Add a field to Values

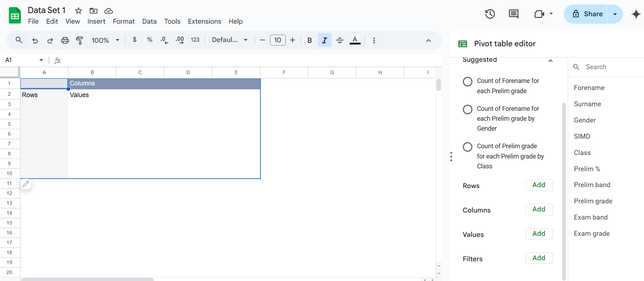point(539,234)
